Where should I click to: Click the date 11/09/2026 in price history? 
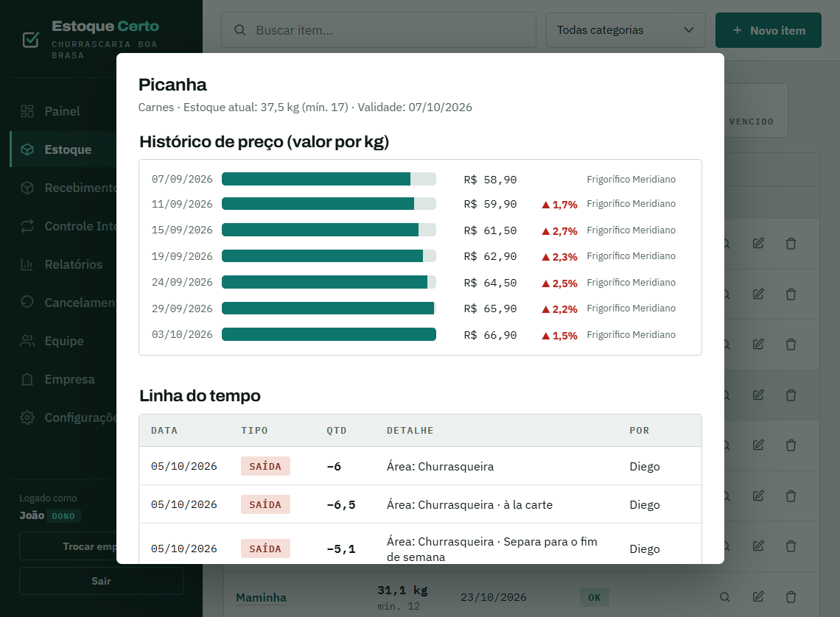click(182, 204)
